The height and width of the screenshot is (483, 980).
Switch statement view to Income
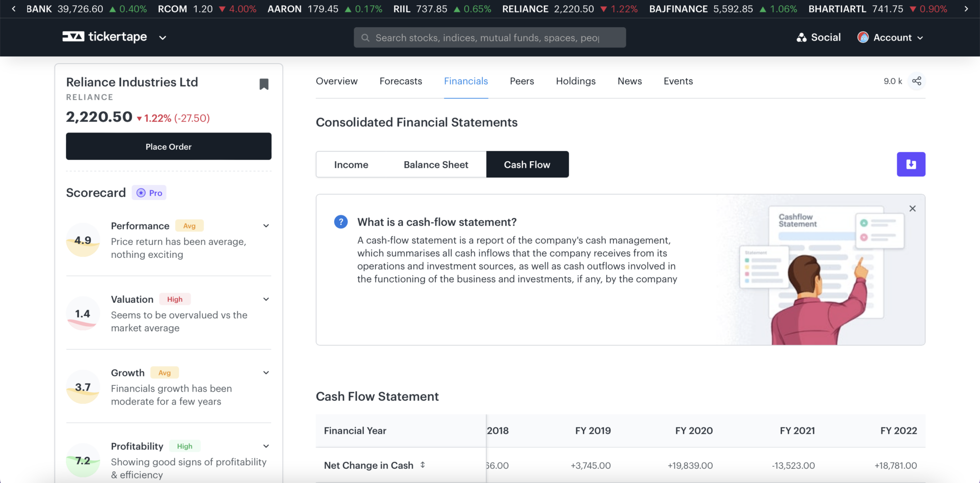(351, 165)
